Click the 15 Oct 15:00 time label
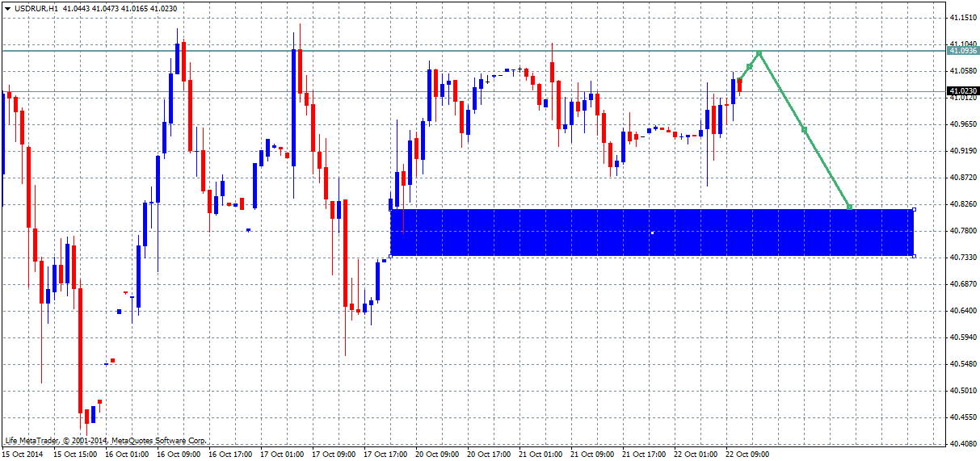 [x=74, y=454]
